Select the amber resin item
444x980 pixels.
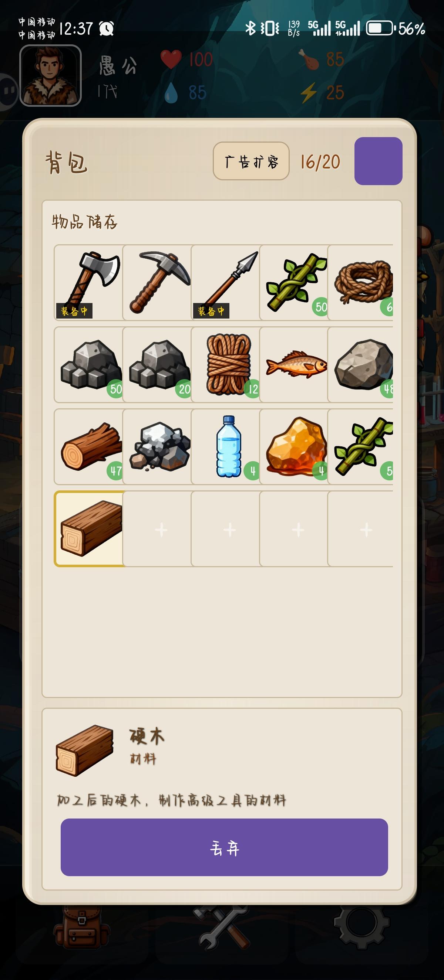293,447
